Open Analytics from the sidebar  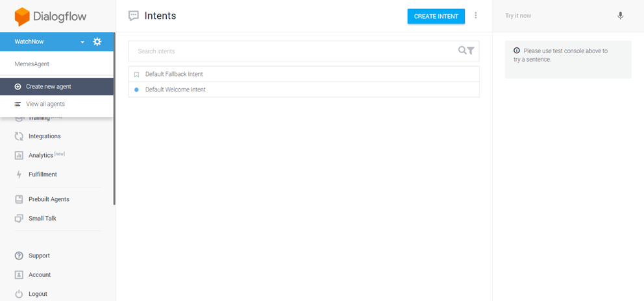41,155
